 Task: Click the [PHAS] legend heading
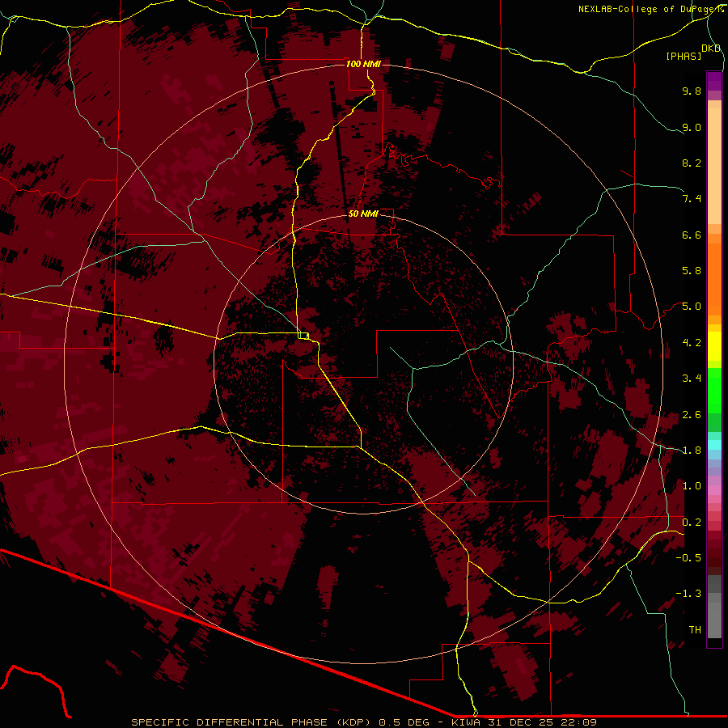tap(684, 56)
